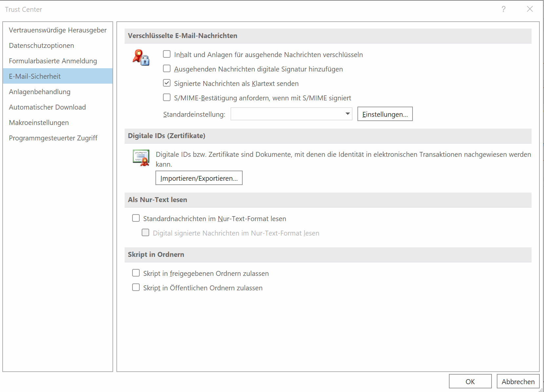Viewport: 544px width, 392px height.
Task: Allow Skript in Öffentlichen Ordnern
Action: 136,287
